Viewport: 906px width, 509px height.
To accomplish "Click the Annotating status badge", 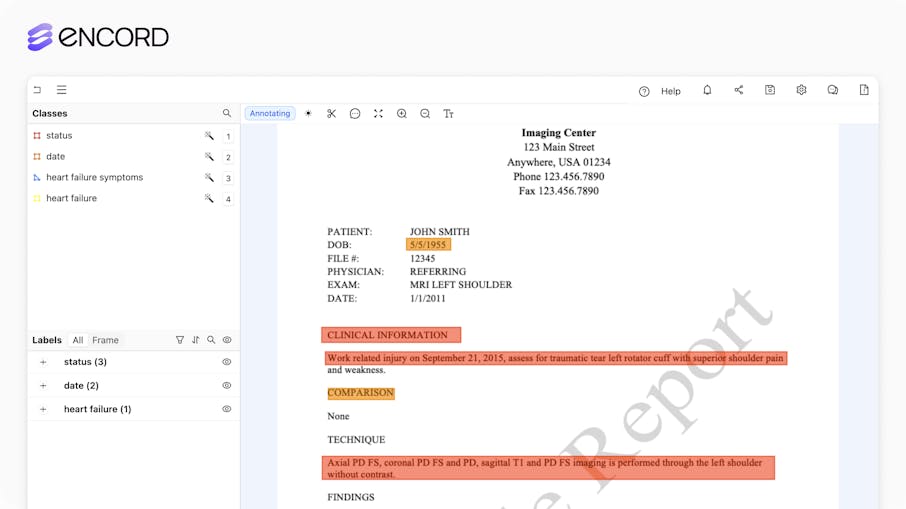I will pyautogui.click(x=270, y=113).
